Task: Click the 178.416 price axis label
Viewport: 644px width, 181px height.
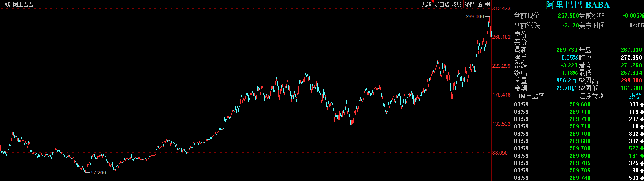Action: (x=502, y=95)
